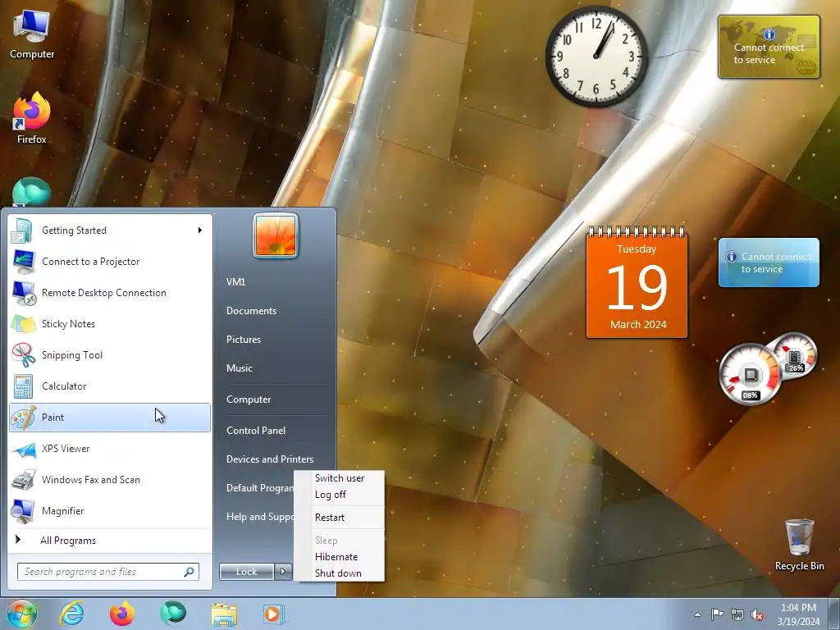Viewport: 840px width, 630px height.
Task: Show hidden tray icons arrow
Action: click(697, 614)
